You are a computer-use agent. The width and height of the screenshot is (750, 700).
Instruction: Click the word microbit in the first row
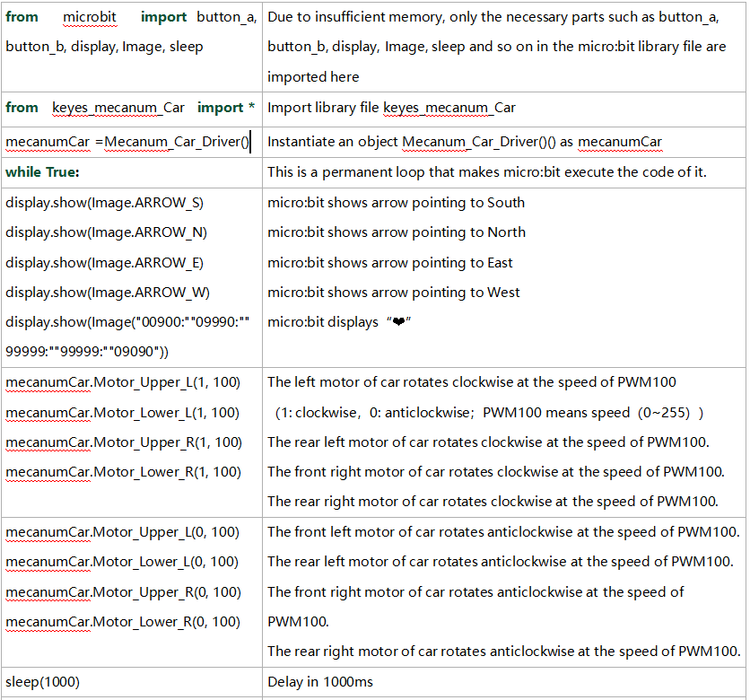[x=90, y=17]
